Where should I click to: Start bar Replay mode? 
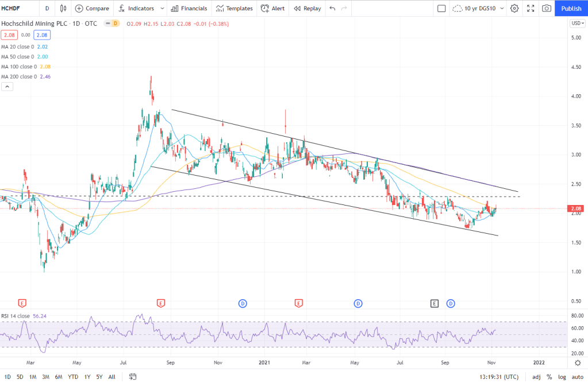pos(307,9)
